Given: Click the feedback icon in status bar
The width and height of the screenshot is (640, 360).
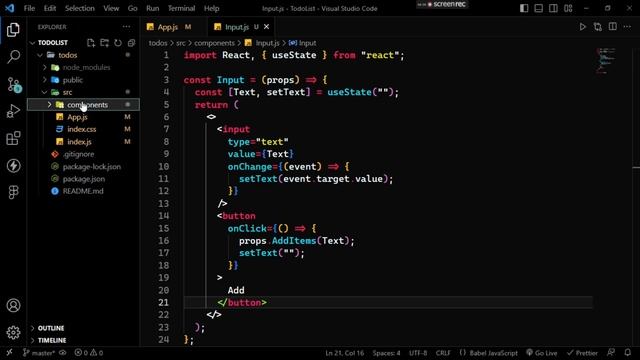Looking at the screenshot, I should [x=611, y=353].
